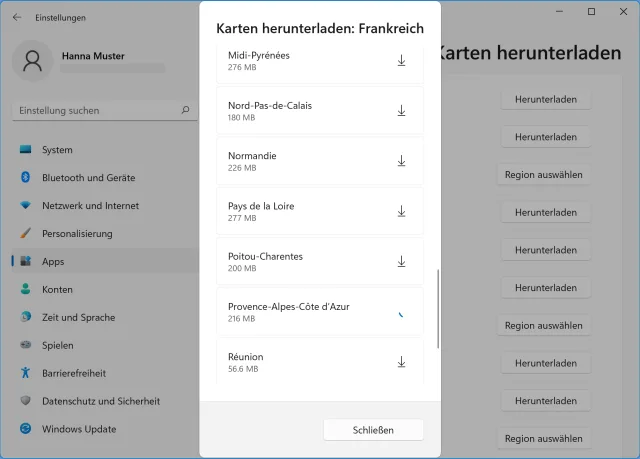Screen dimensions: 640x459
Task: Click the Hanna Muster profile avatar
Action: (32, 61)
